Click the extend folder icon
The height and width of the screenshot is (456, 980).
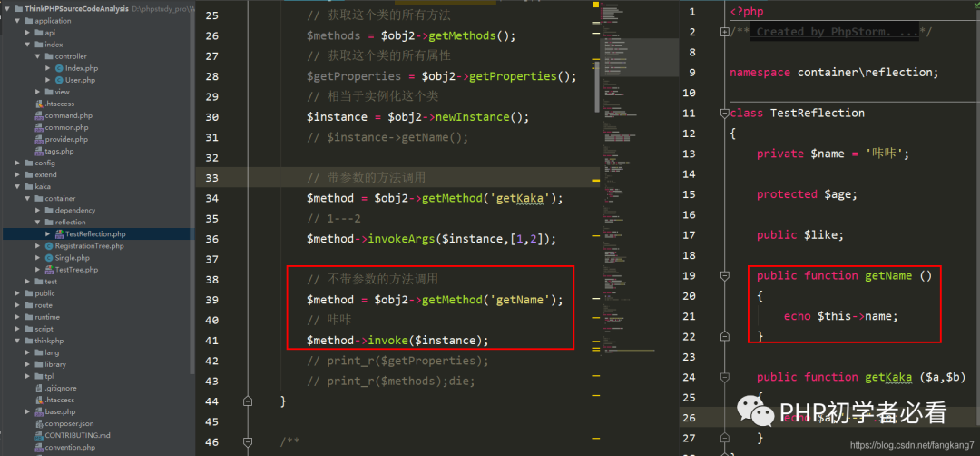[x=29, y=175]
